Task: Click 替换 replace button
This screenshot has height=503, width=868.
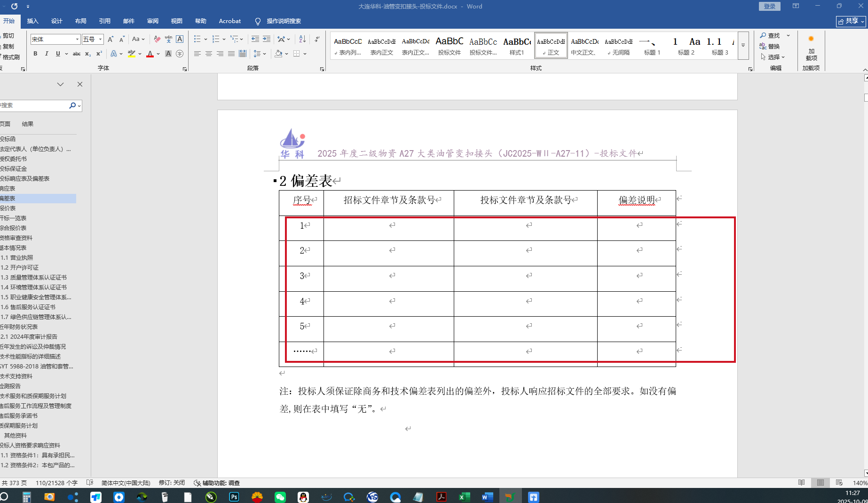Action: tap(770, 46)
